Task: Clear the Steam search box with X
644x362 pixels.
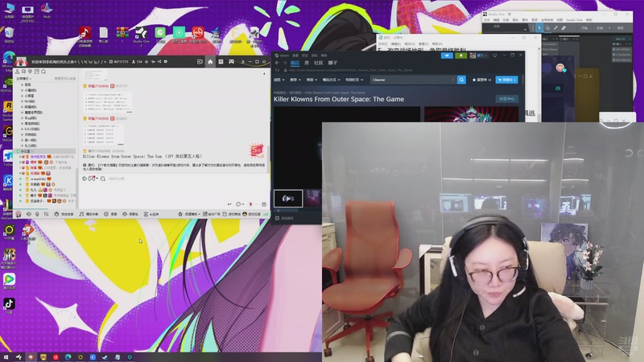Action: (452, 80)
